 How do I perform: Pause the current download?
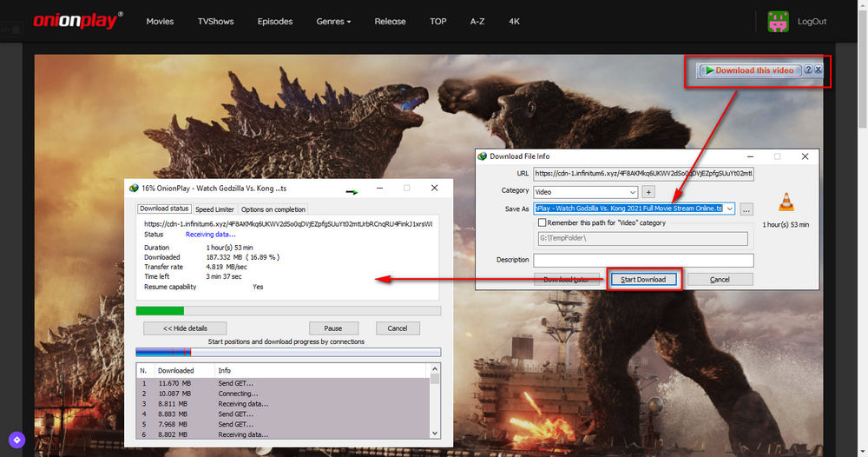[x=333, y=328]
